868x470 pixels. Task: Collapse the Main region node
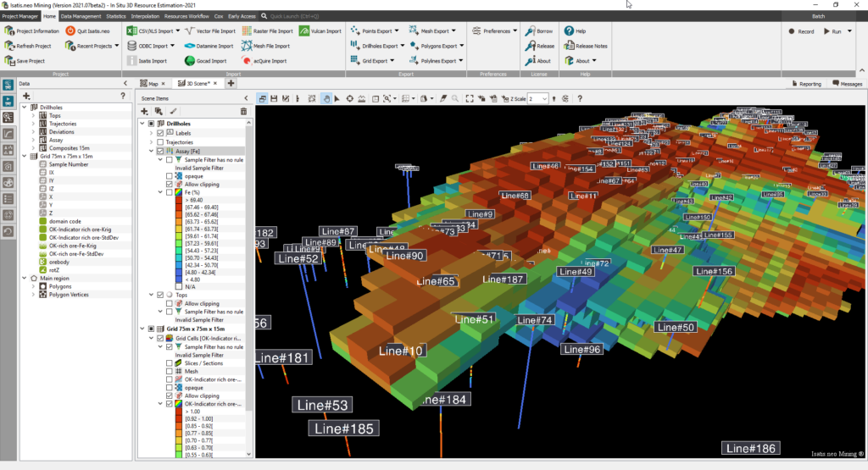tap(25, 278)
